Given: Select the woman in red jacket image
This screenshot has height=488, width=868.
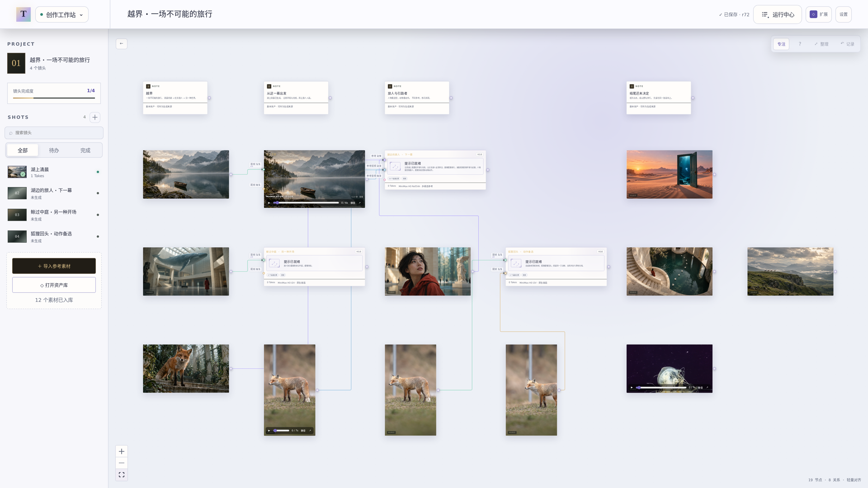Looking at the screenshot, I should 428,272.
